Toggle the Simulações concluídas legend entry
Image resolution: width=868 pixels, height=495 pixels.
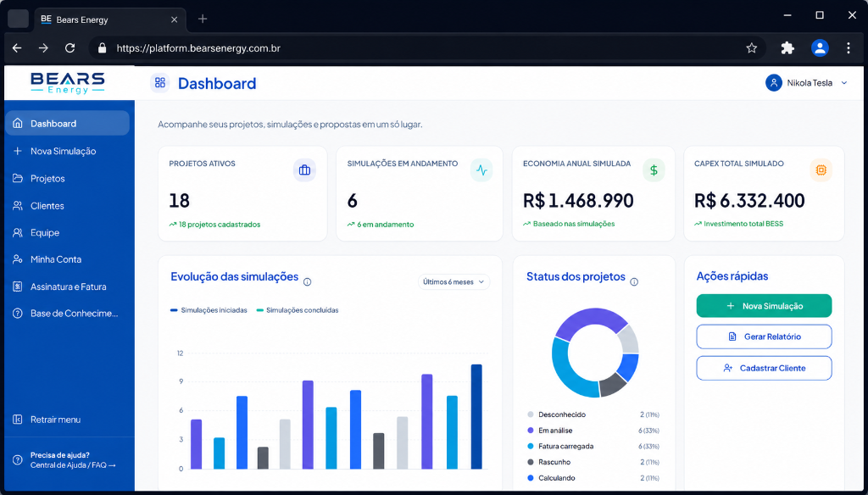(x=298, y=310)
